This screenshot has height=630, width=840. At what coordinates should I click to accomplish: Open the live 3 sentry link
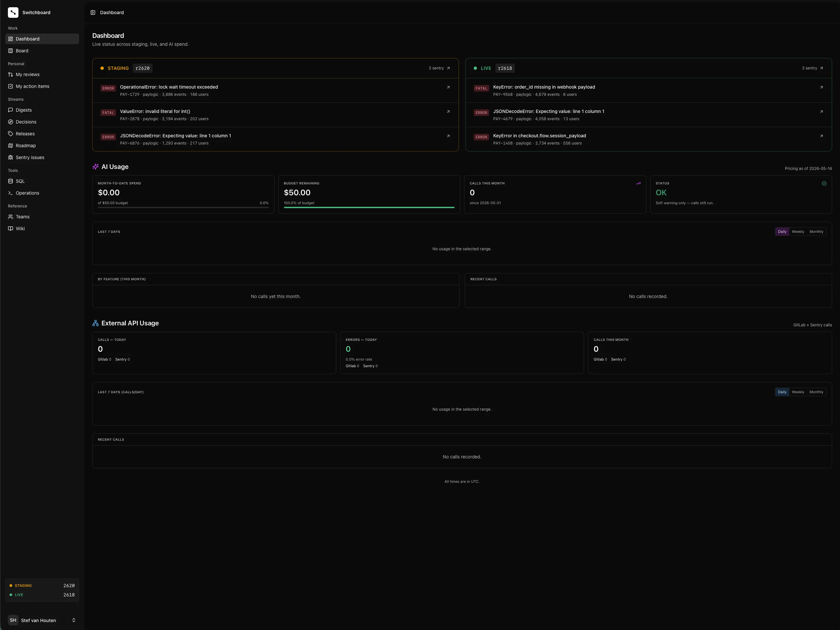pos(812,68)
